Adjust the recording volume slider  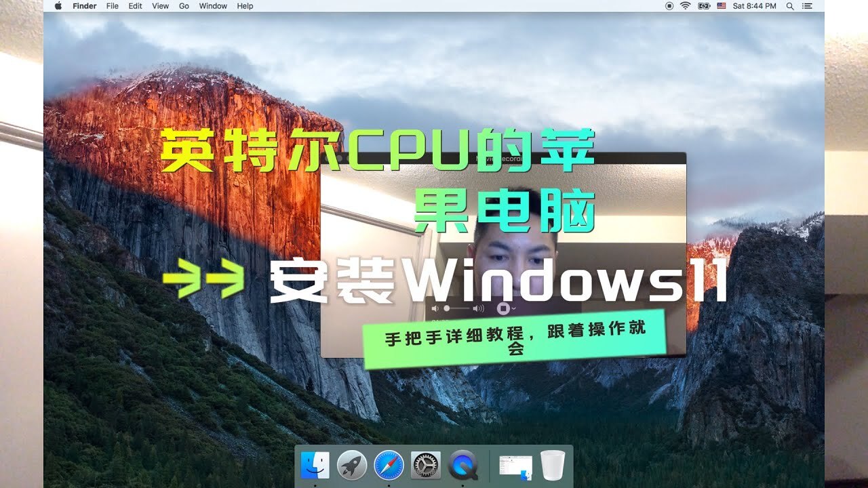point(458,308)
